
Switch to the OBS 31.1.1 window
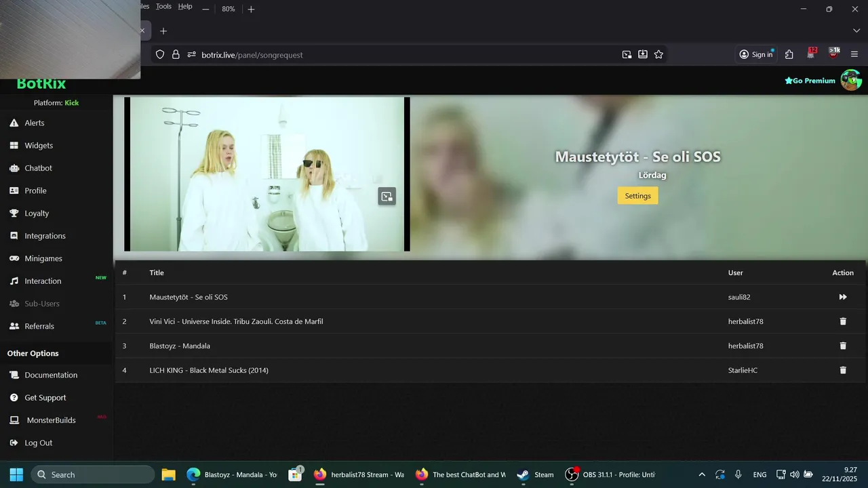[x=610, y=474]
